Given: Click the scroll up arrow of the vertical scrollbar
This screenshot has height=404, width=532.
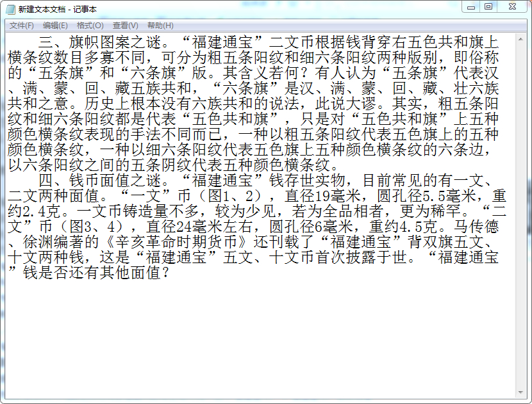Looking at the screenshot, I should [520, 39].
